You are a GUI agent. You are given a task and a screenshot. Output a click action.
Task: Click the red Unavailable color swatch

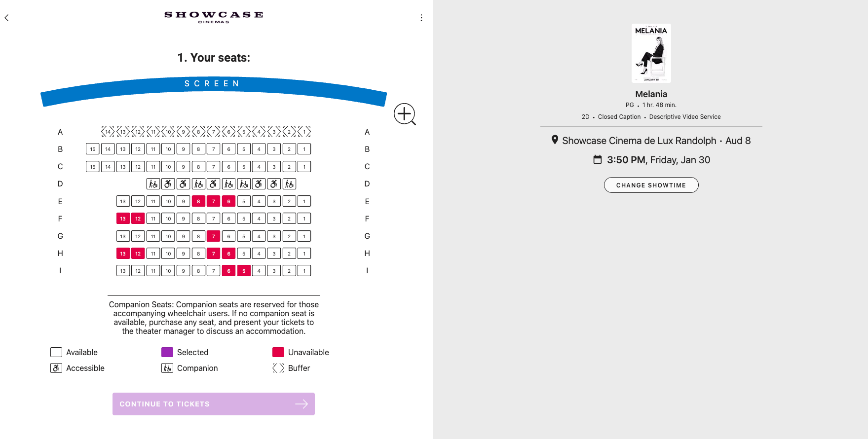tap(278, 352)
